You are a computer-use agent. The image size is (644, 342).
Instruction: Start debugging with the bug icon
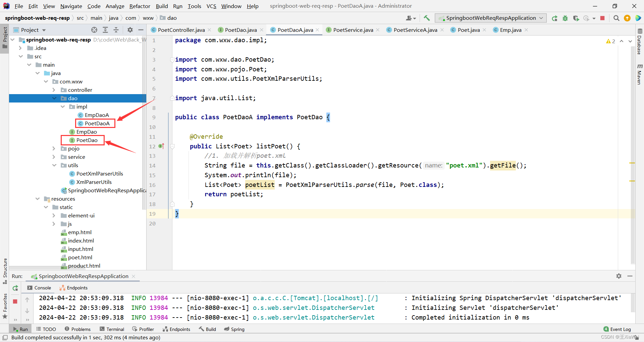565,18
